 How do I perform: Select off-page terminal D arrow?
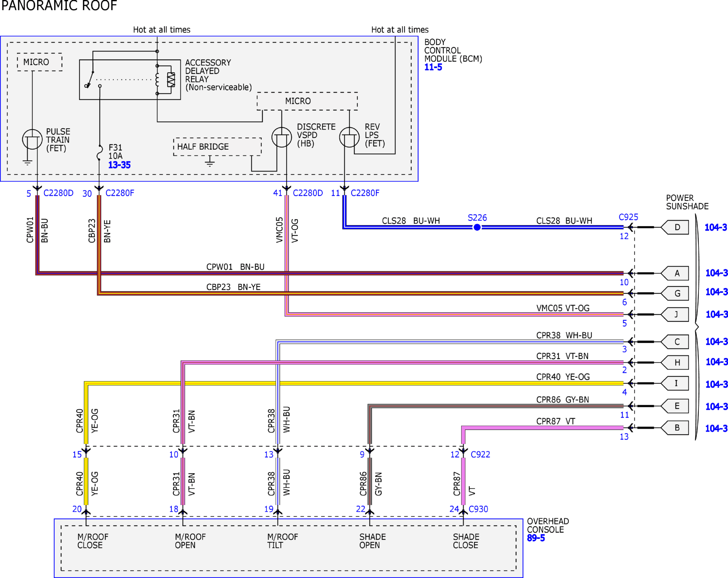point(675,227)
